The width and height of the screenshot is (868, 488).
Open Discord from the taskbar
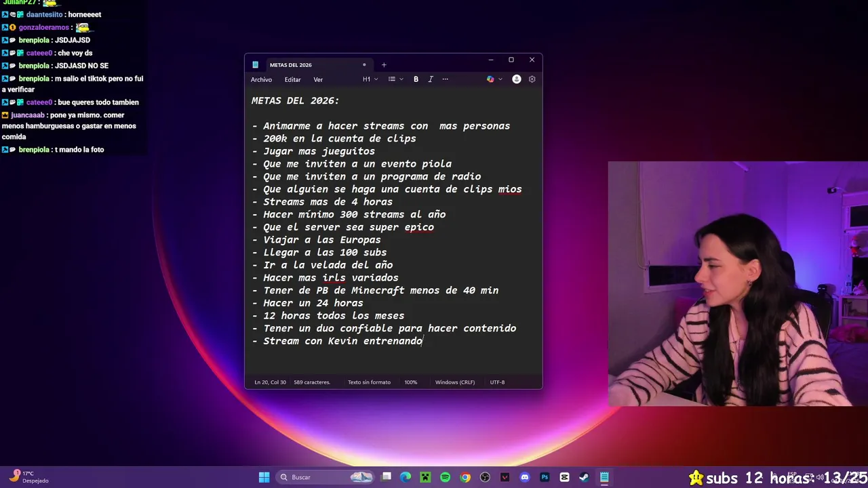[524, 477]
